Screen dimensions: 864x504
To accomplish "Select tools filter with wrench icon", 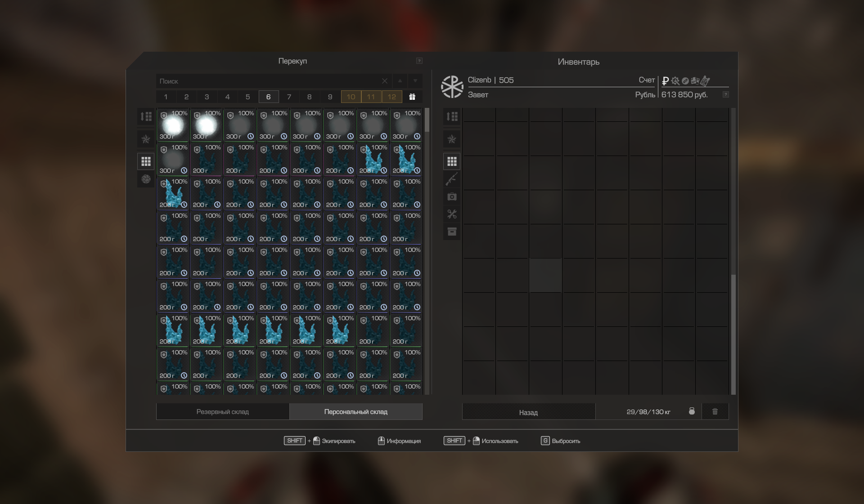I will tap(452, 214).
